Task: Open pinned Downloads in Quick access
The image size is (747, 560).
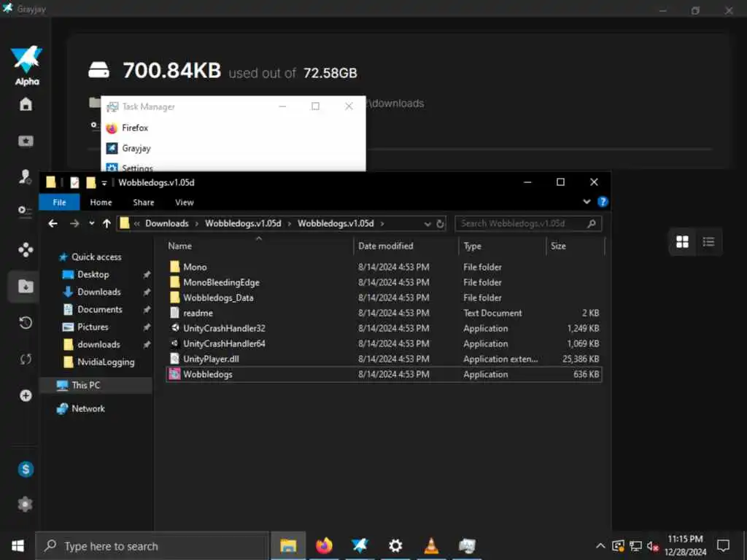Action: (98, 292)
